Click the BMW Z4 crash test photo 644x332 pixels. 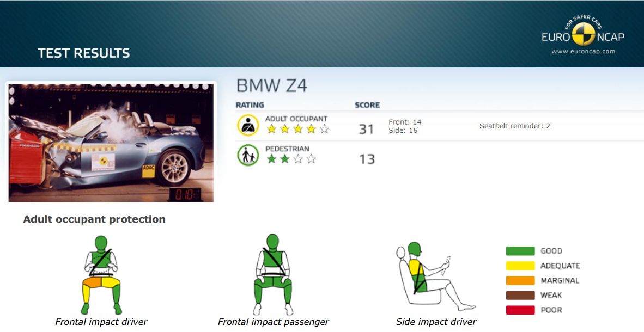(111, 143)
